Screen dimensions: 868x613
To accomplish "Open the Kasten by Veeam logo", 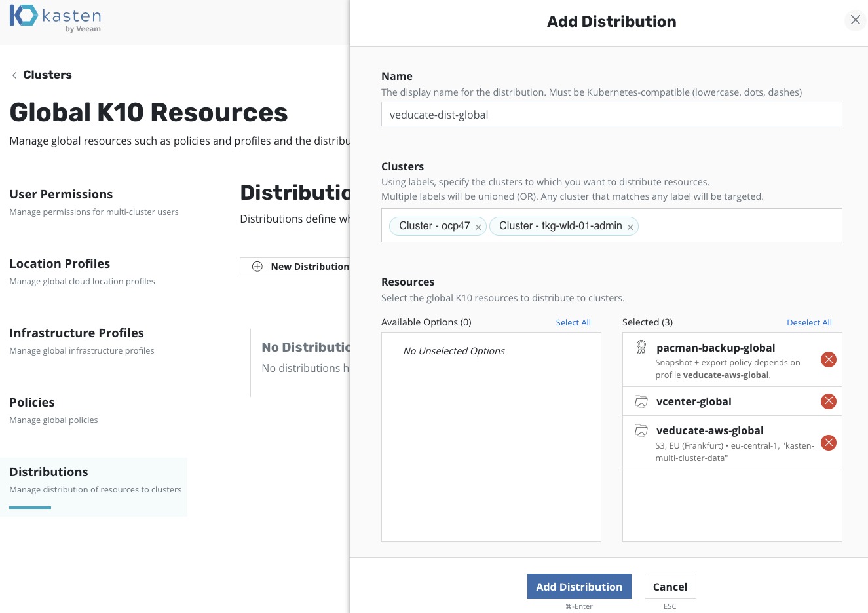I will coord(56,18).
